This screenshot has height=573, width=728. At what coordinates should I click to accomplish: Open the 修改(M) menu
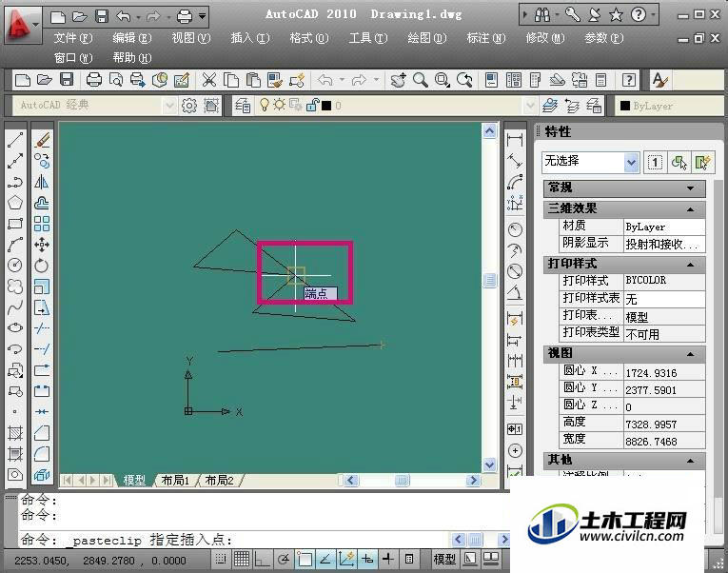coord(545,38)
